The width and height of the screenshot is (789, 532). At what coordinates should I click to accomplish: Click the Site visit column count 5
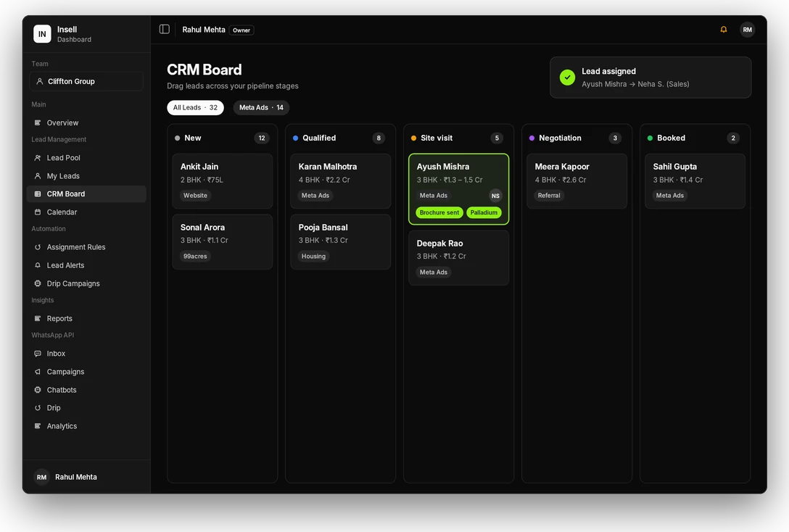(x=497, y=138)
